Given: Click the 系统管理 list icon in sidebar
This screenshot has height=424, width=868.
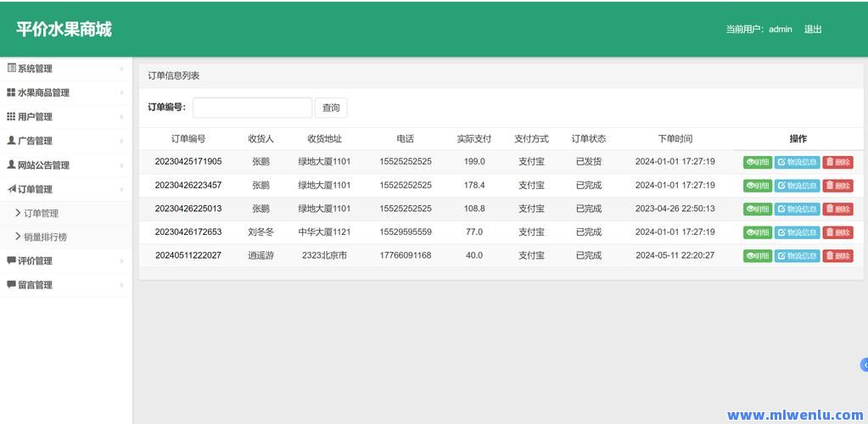Looking at the screenshot, I should coord(12,69).
